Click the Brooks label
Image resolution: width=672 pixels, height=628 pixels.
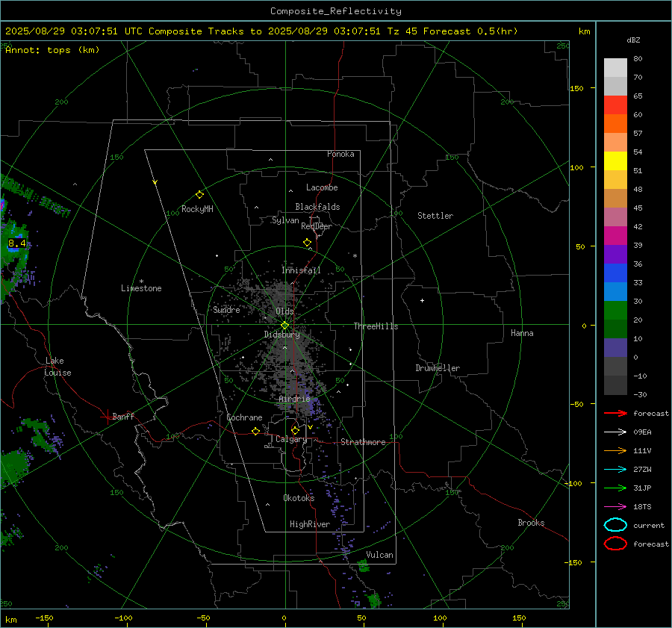tap(531, 523)
